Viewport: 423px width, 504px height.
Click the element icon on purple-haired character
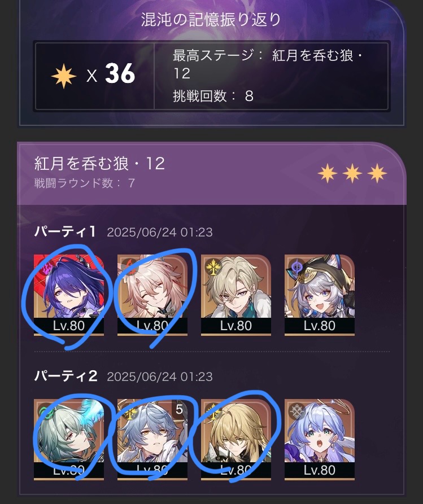[x=46, y=266]
